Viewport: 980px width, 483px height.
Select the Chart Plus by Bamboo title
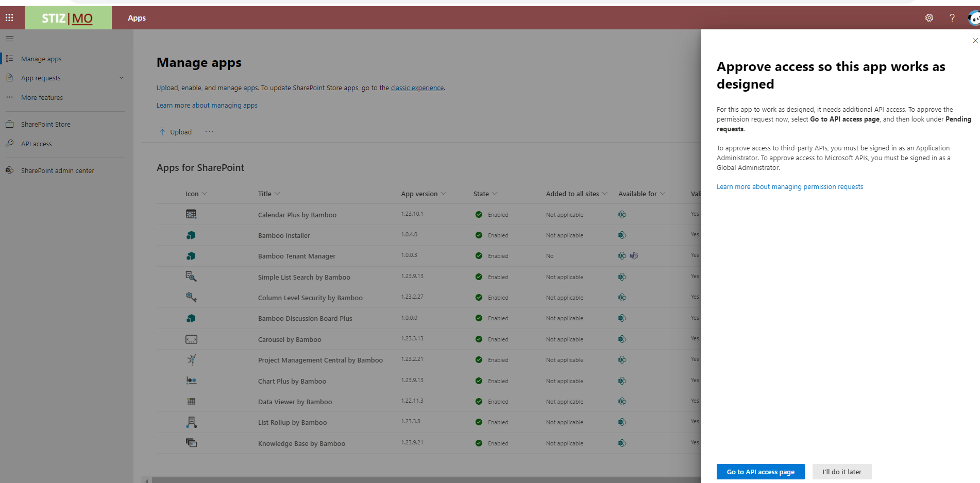(292, 381)
